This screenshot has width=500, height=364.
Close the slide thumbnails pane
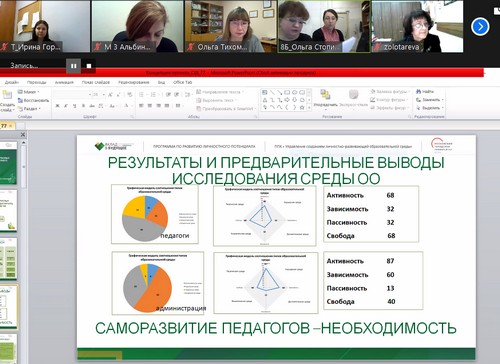tap(23, 135)
